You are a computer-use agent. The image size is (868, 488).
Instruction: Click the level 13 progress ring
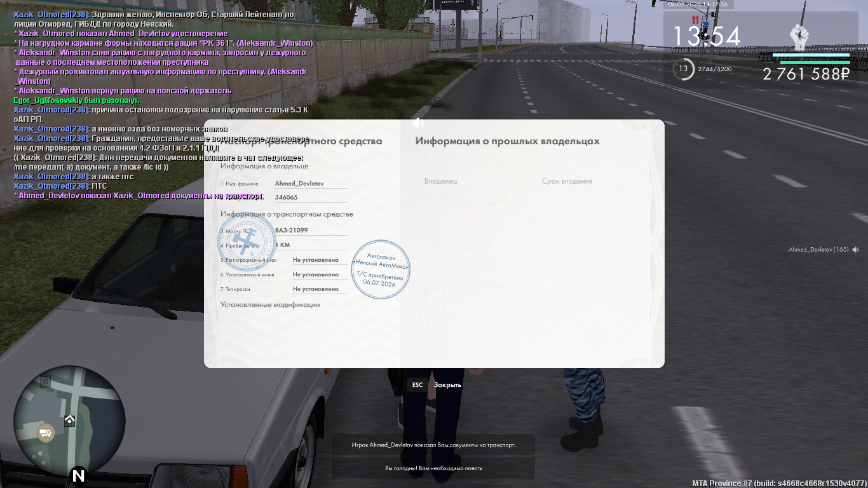point(684,69)
